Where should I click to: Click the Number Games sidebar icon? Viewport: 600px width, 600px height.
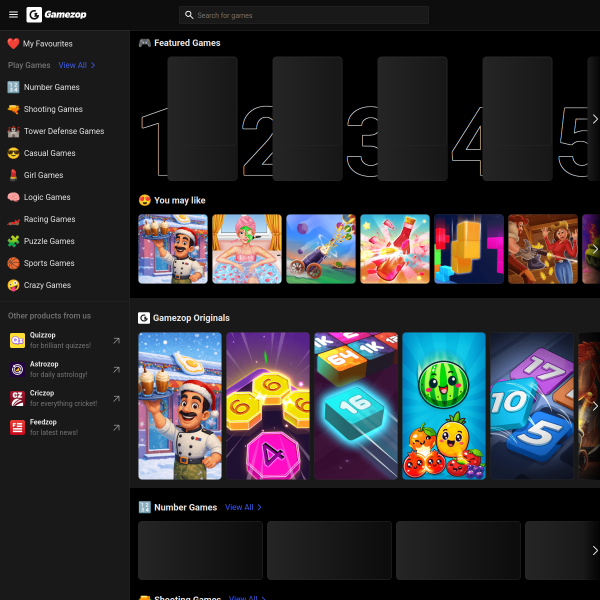point(13,87)
